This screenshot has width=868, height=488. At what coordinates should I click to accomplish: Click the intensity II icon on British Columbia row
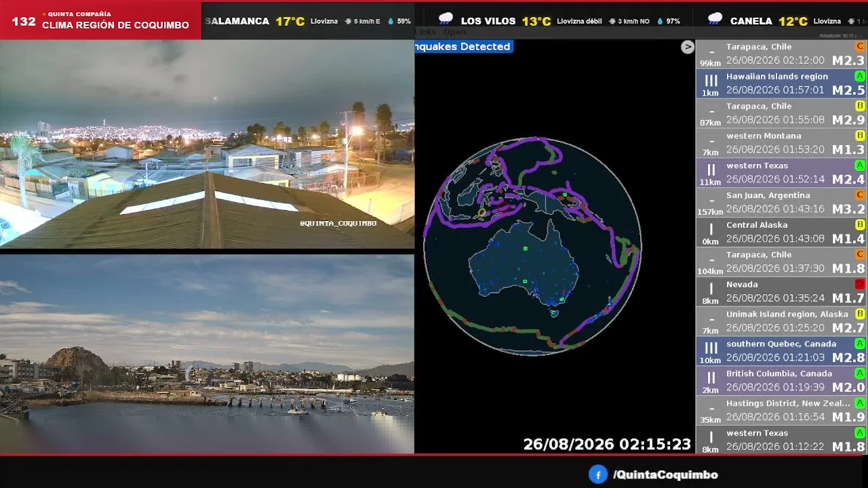pos(711,378)
